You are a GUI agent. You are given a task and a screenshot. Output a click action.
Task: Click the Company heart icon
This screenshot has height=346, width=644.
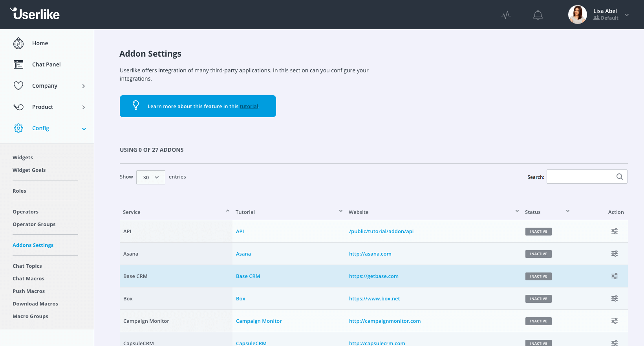(18, 86)
